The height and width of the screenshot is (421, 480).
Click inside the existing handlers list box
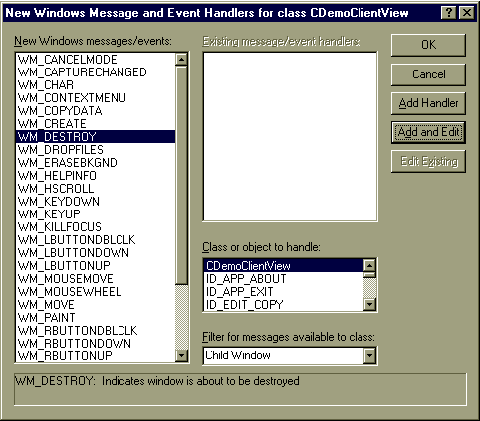pyautogui.click(x=290, y=136)
